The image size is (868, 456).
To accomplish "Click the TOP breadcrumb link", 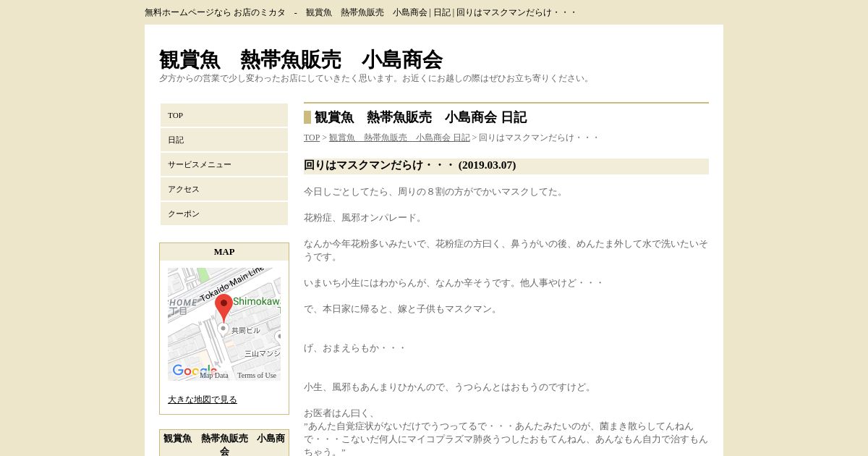I will click(312, 138).
